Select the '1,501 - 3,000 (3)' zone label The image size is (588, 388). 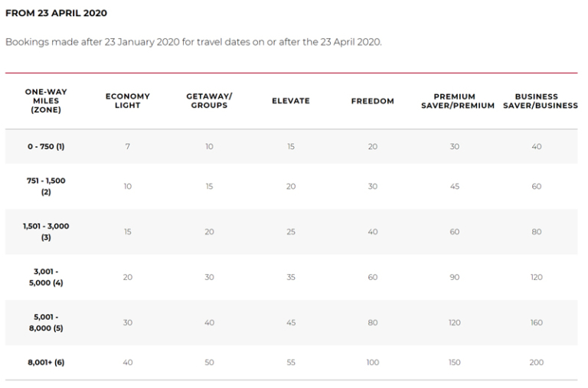pos(46,231)
